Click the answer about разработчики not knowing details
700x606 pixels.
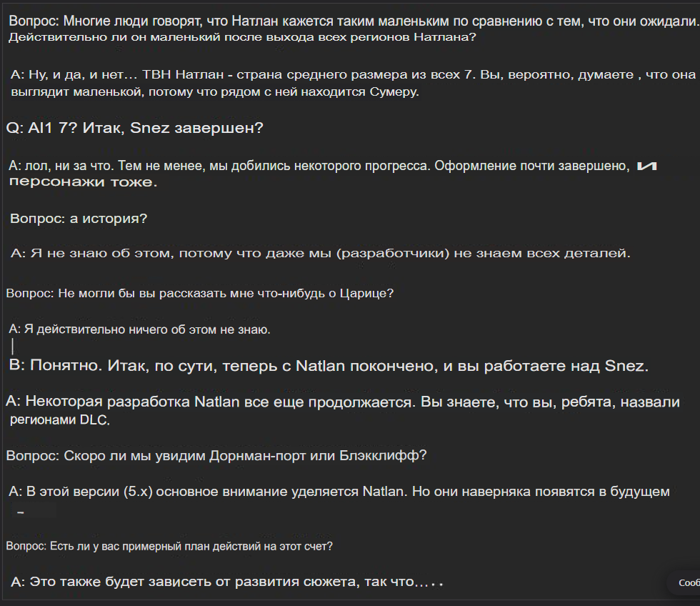point(321,253)
